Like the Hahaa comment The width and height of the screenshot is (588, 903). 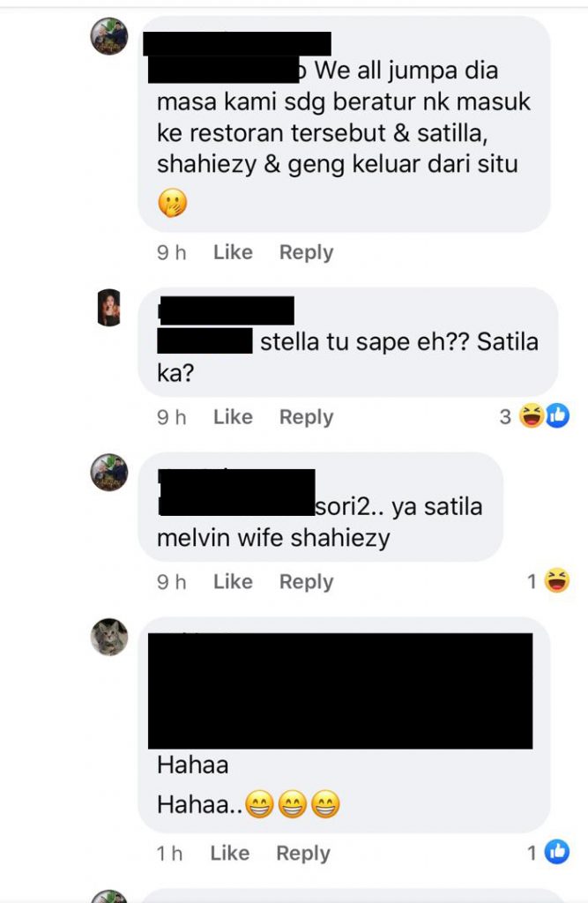point(229,853)
